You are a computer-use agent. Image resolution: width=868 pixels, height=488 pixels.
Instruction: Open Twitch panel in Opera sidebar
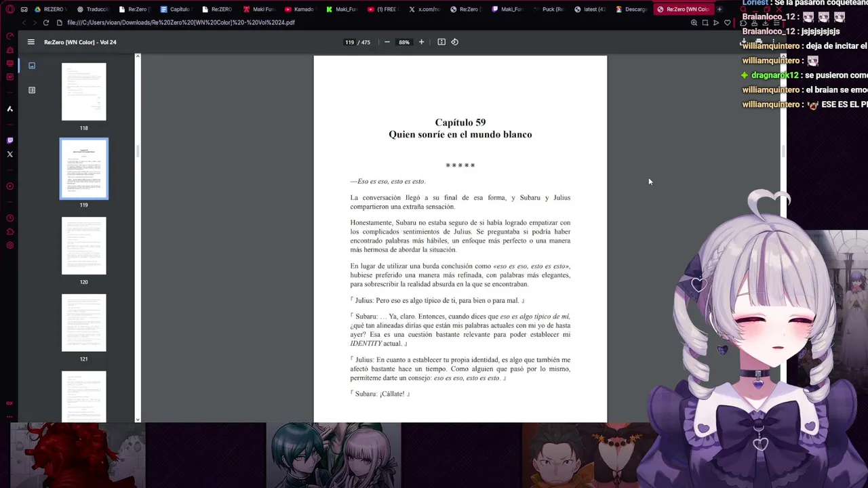pos(10,140)
